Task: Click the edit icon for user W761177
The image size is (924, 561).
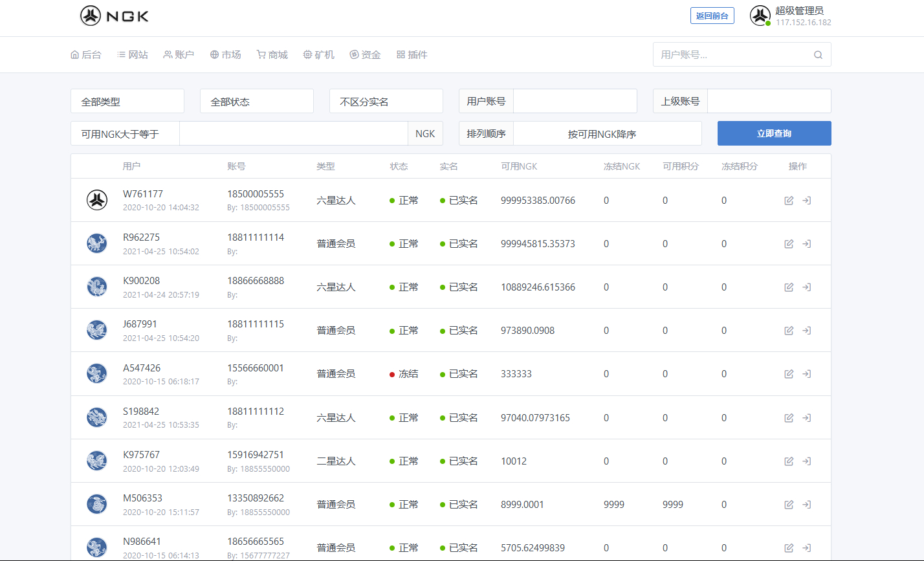Action: point(789,201)
